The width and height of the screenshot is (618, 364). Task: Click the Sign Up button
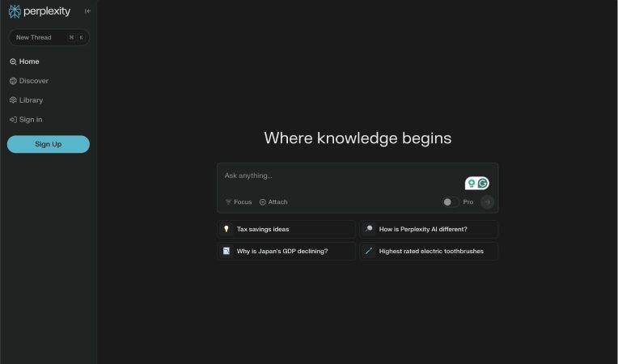tap(48, 144)
